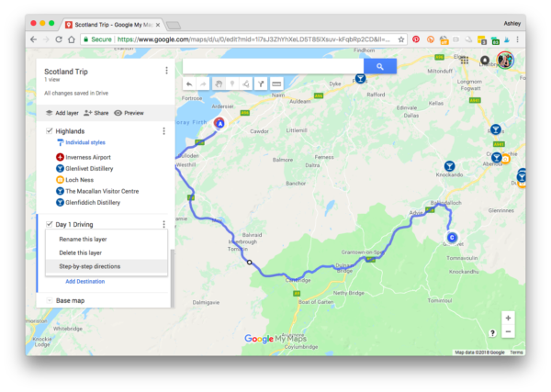Click the redo arrow in map toolbar

(x=203, y=84)
